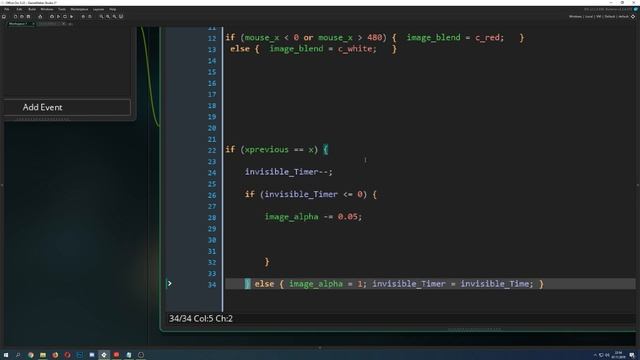Click the Open Project toolbar icon

pos(22,16)
